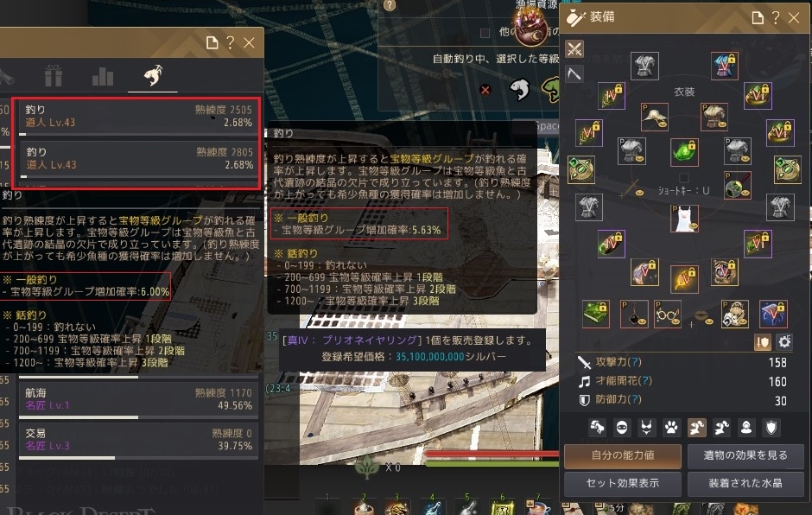Select the gift box tab icon
The height and width of the screenshot is (515, 812).
[54, 76]
